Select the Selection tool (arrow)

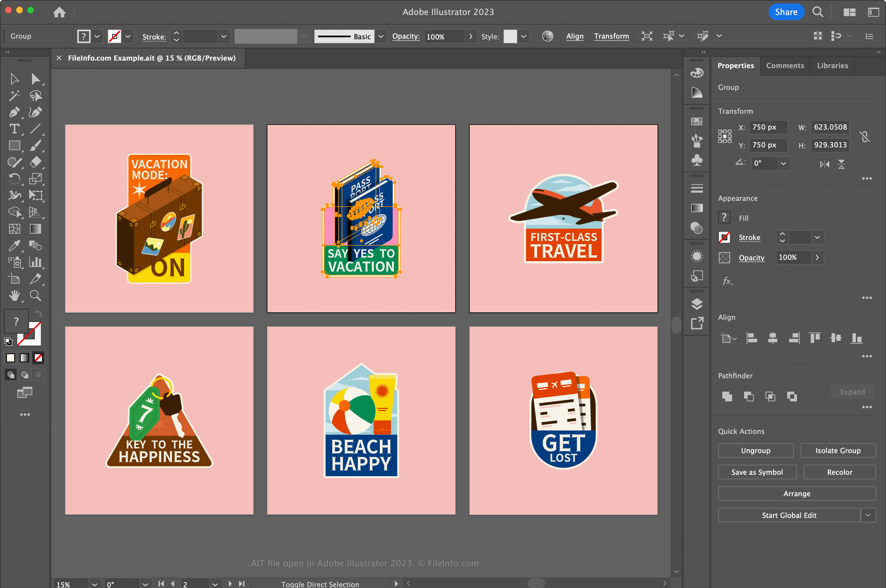click(14, 79)
